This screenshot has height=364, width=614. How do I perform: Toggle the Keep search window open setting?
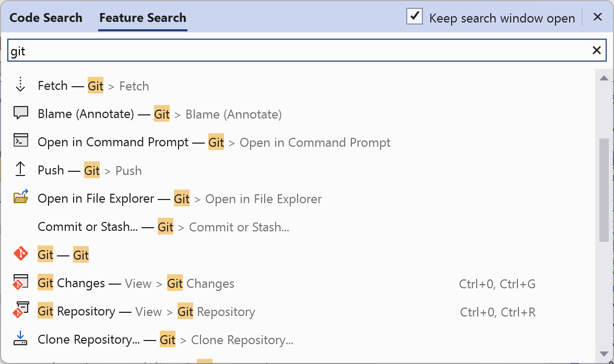[x=414, y=17]
